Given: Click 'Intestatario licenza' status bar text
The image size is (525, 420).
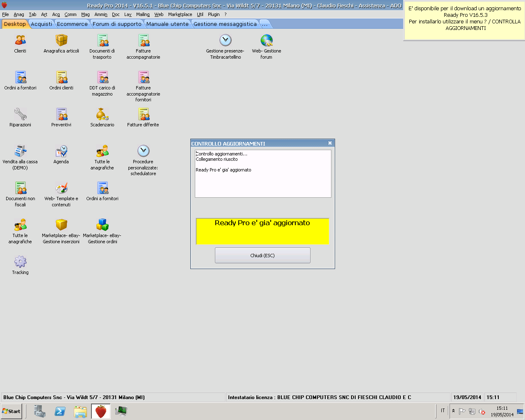Looking at the screenshot, I should tap(320, 397).
